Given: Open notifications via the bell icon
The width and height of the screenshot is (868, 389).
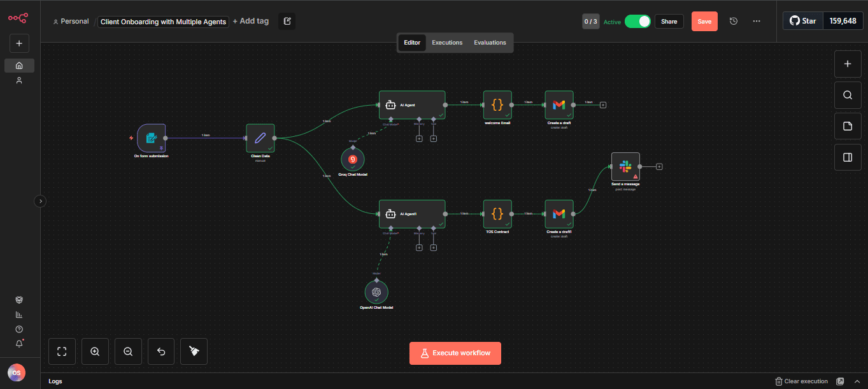Looking at the screenshot, I should coord(18,343).
